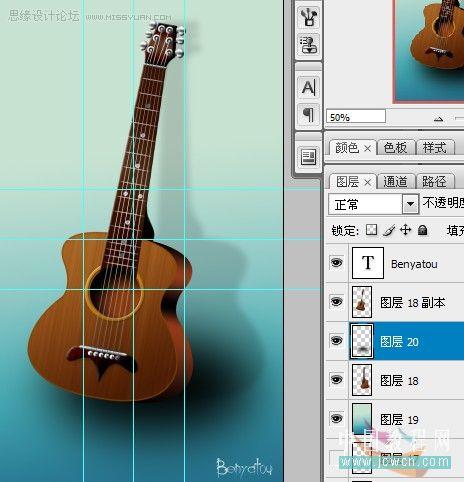This screenshot has height=482, width=464.
Task: Open the Character panel icon
Action: 308,87
